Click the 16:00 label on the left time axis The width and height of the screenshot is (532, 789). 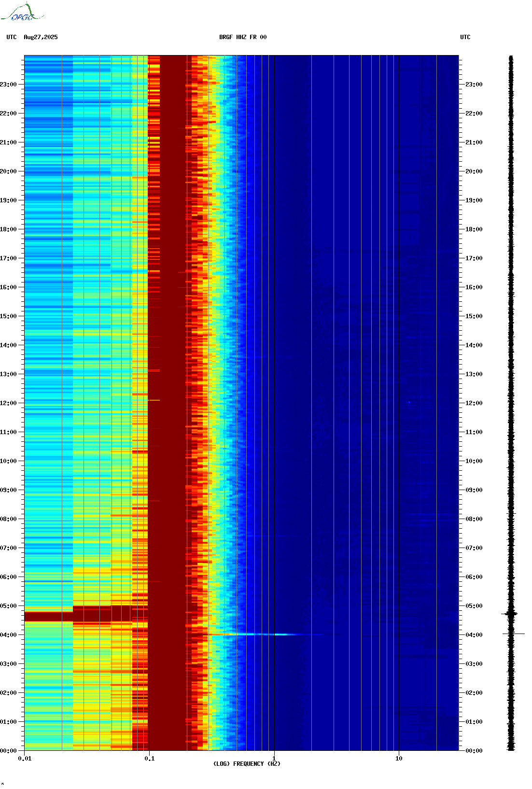coord(8,287)
